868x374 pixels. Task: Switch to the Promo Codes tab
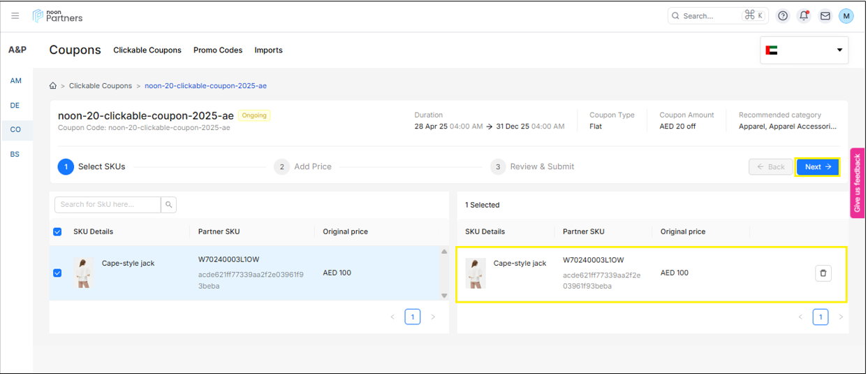(218, 50)
